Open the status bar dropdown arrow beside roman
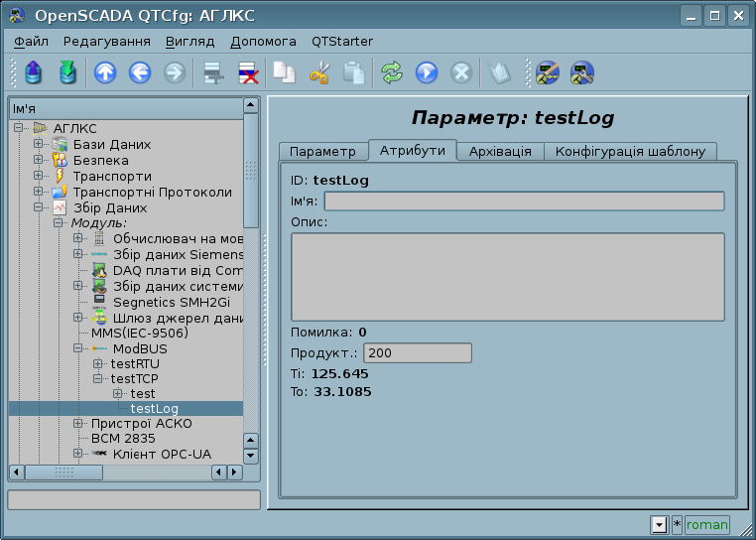Screen dimensions: 756x540 click(659, 525)
